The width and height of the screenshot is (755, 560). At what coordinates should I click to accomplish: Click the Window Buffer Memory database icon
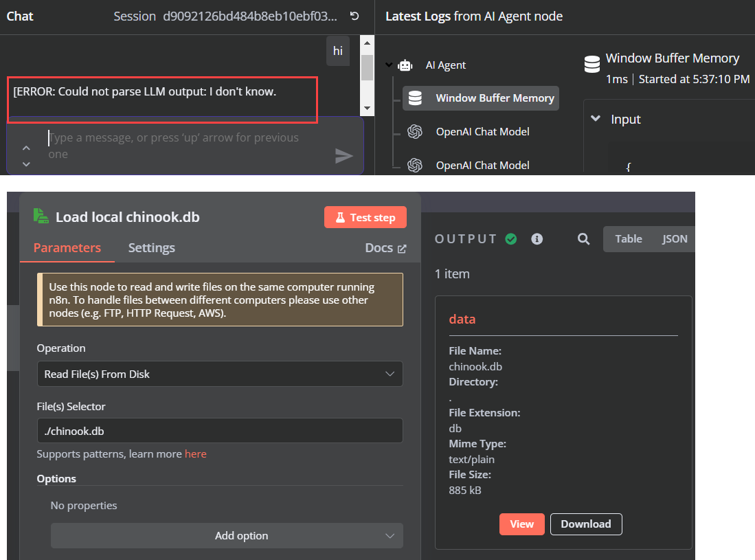[416, 98]
